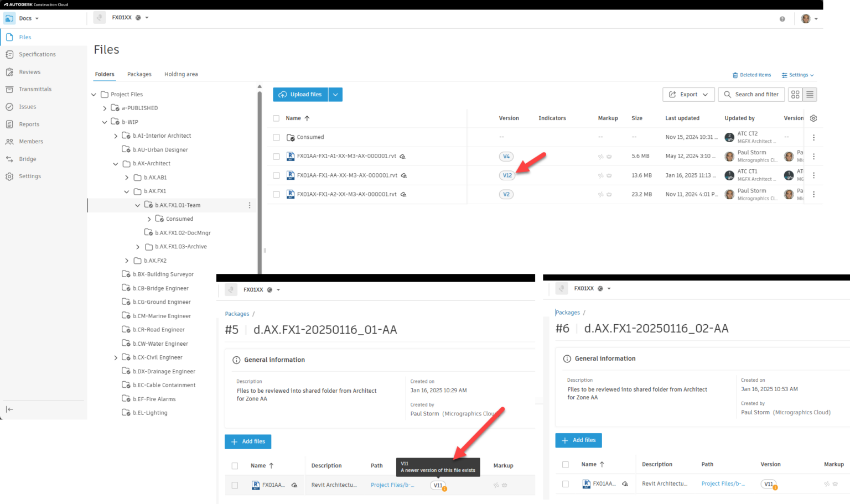Image resolution: width=850 pixels, height=504 pixels.
Task: Open the Files section in sidebar
Action: tap(25, 37)
